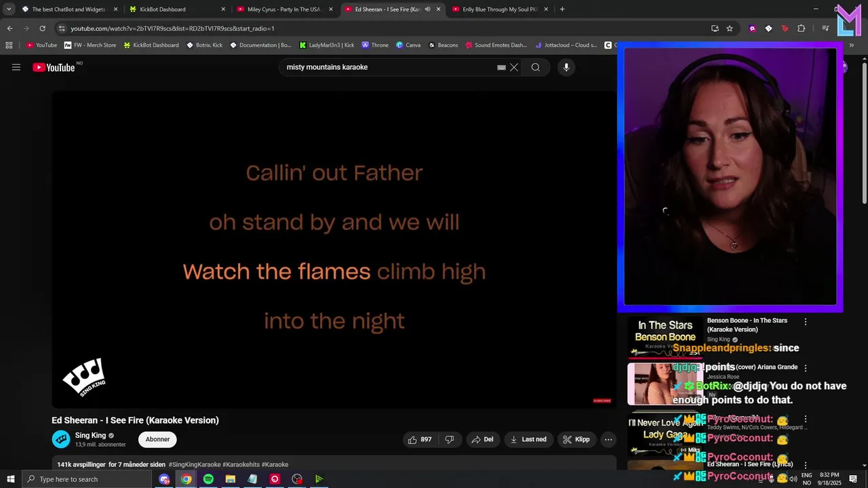The image size is (868, 488).
Task: Show more bookmarks with the double chevron
Action: pos(852,45)
